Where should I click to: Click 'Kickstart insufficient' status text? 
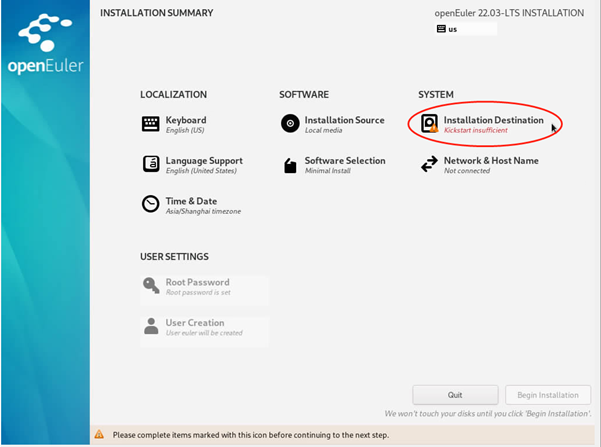(476, 130)
